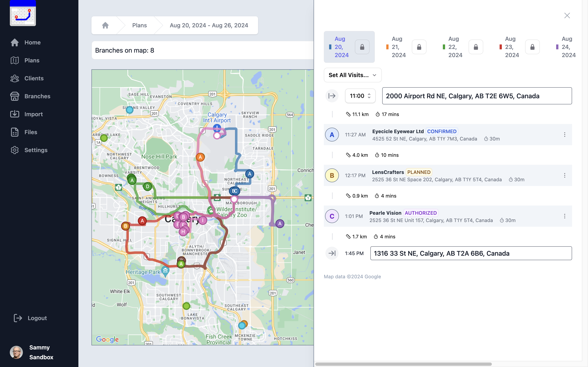The width and height of the screenshot is (588, 367).
Task: Toggle lock for Aug 23, 2024
Action: pos(532,47)
